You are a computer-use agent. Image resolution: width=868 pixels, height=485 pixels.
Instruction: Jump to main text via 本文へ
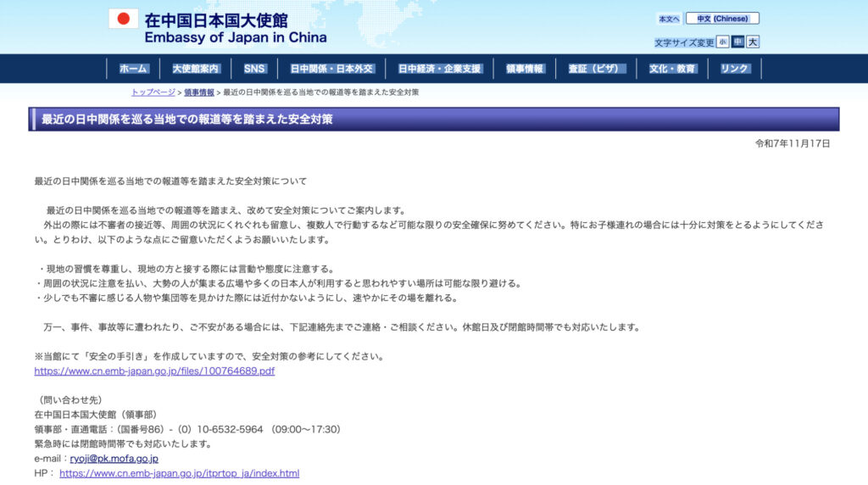click(x=669, y=19)
